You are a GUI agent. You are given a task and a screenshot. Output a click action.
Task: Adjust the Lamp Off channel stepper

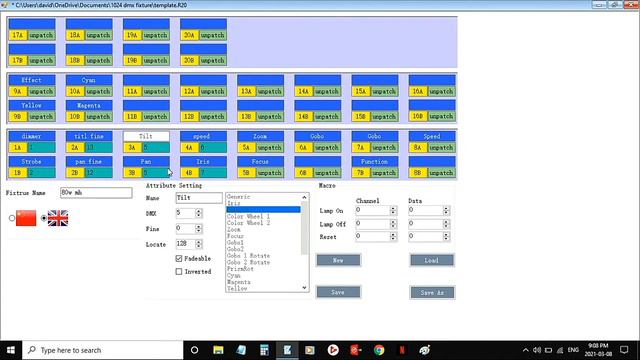pos(393,224)
